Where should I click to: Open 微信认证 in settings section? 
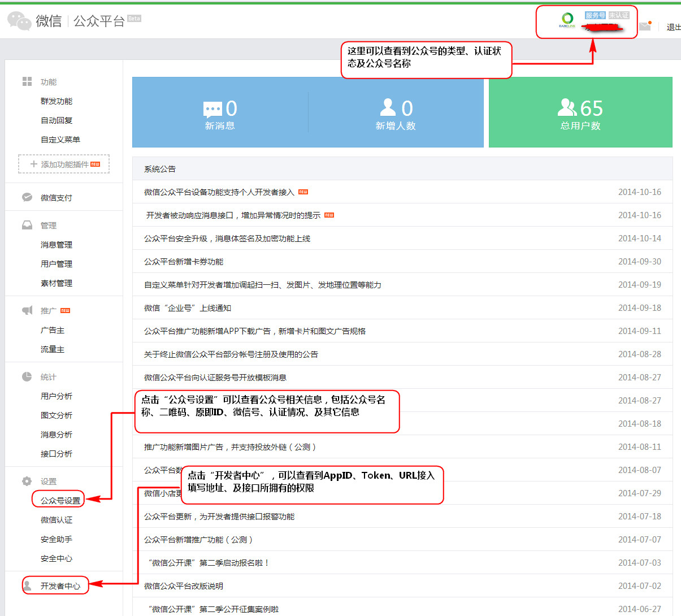[x=57, y=520]
